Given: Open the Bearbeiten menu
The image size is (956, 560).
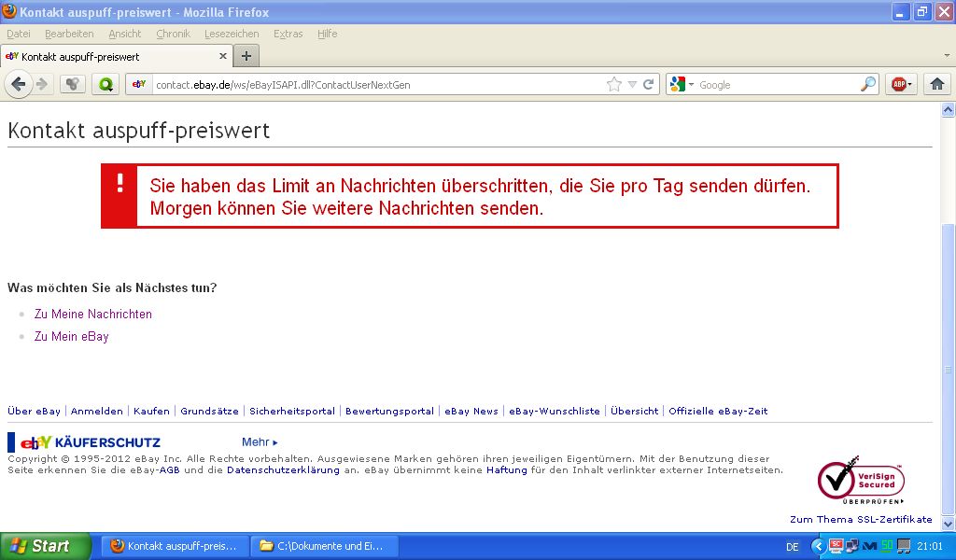Looking at the screenshot, I should click(x=69, y=34).
